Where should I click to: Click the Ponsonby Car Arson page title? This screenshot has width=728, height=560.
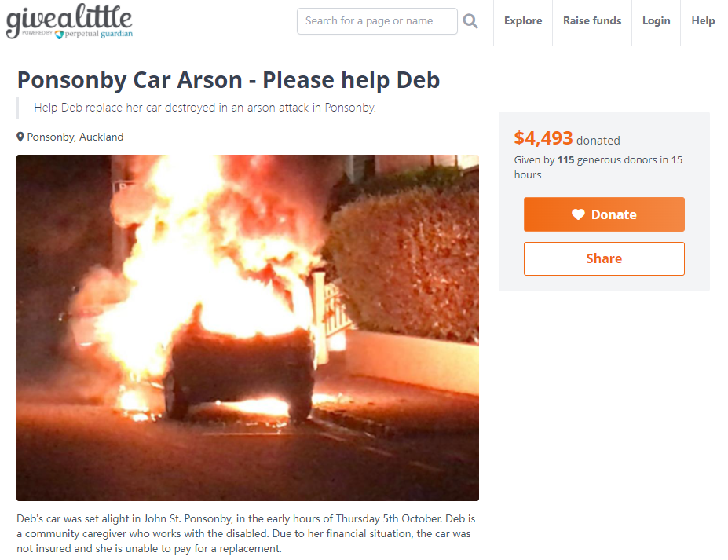pos(228,80)
